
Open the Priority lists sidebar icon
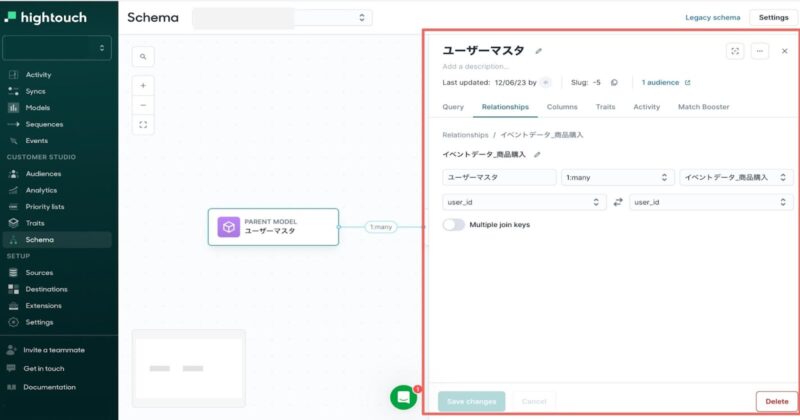tap(13, 207)
